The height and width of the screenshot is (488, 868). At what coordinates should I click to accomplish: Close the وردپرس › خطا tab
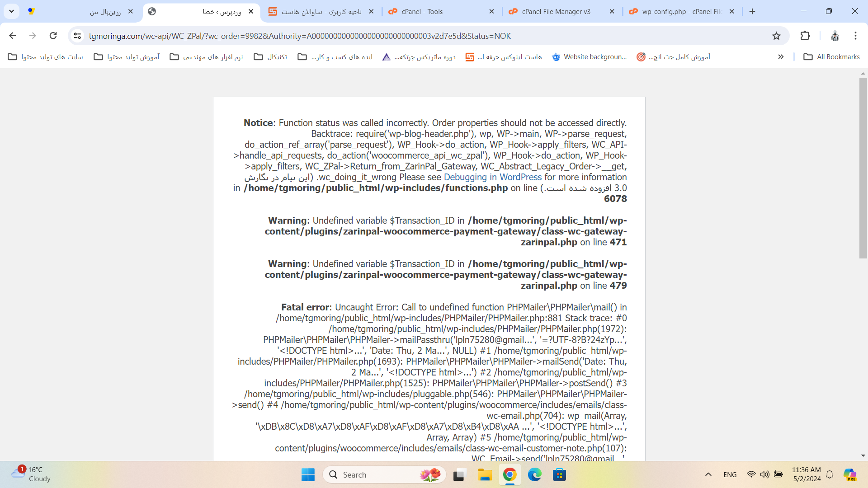(x=251, y=12)
